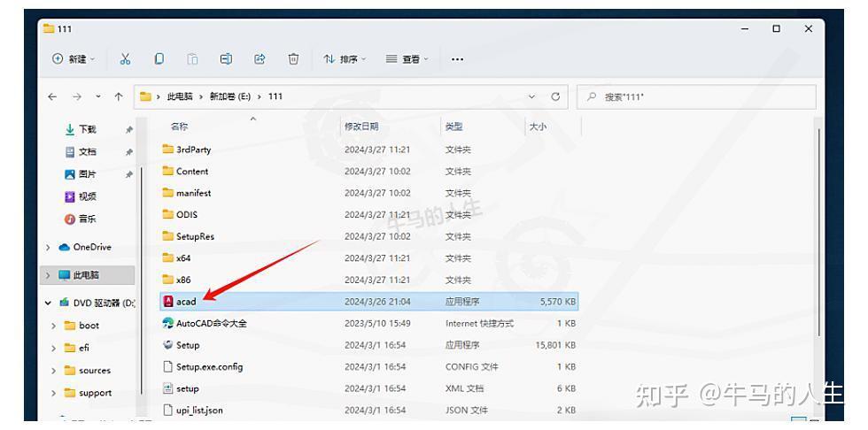This screenshot has width=868, height=430.
Task: Click the CONFIG 文件 type cell
Action: tap(471, 366)
